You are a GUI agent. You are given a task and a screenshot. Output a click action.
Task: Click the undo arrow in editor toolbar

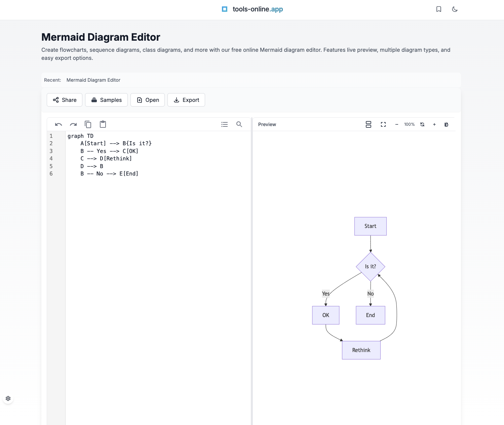pos(59,124)
